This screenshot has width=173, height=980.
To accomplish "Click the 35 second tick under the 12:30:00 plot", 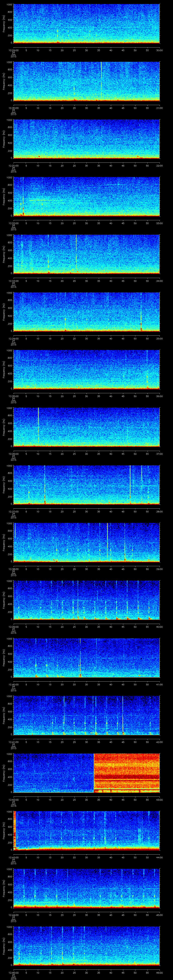I will coord(99,108).
